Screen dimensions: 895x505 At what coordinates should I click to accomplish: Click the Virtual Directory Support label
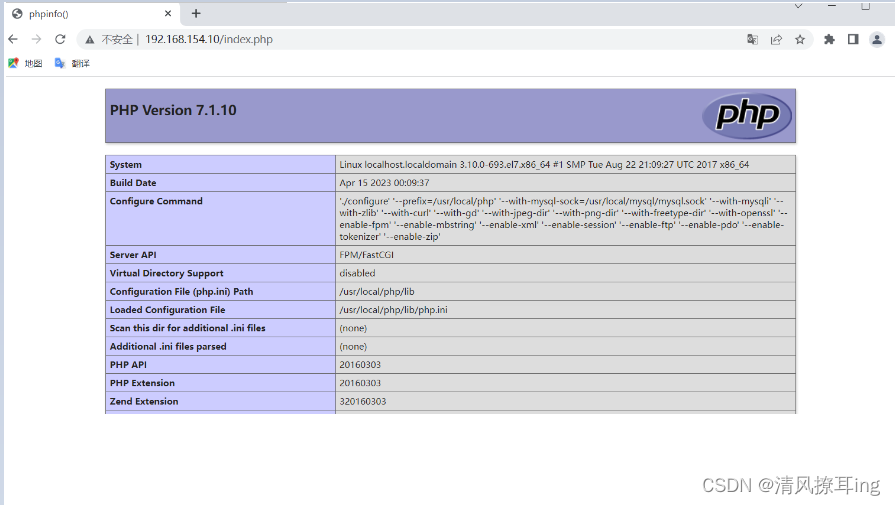[167, 273]
